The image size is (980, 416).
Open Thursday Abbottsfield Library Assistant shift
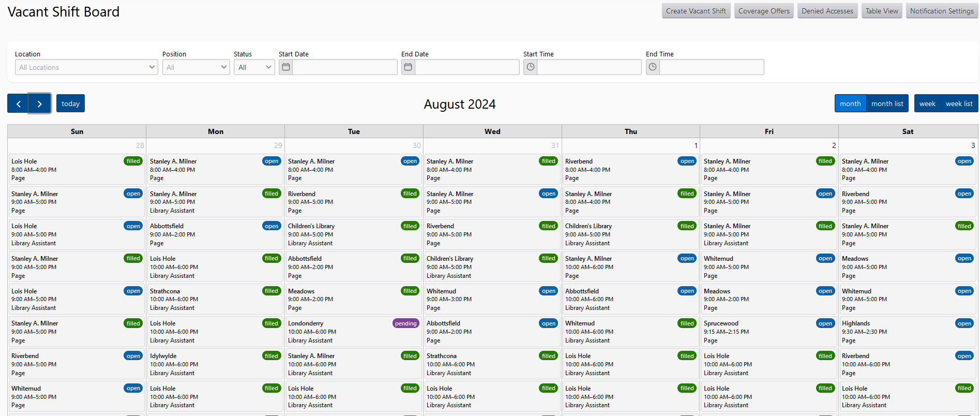[630, 299]
